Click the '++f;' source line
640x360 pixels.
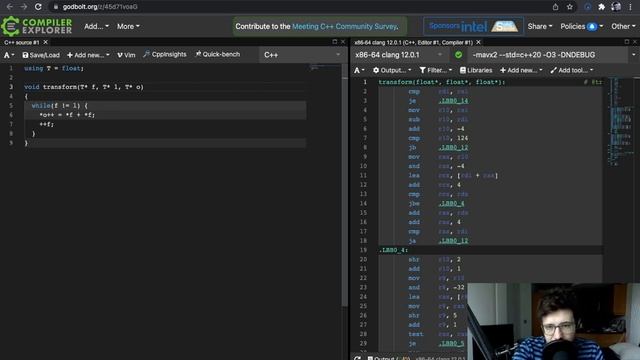47,124
